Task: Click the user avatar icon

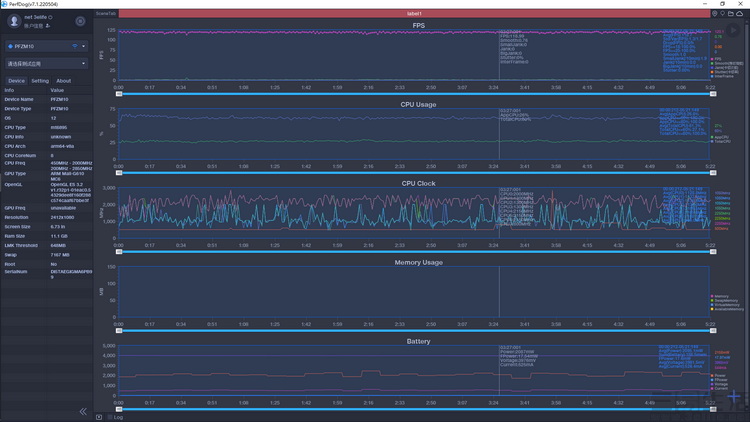Action: pos(14,21)
